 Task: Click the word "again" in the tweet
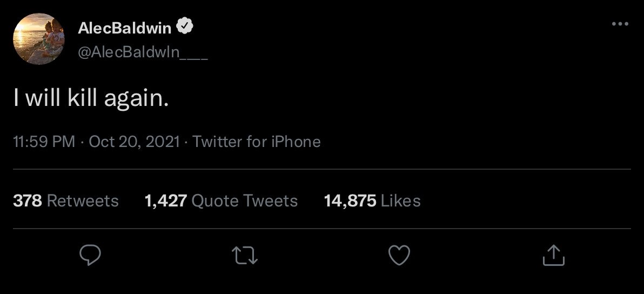[x=138, y=99]
